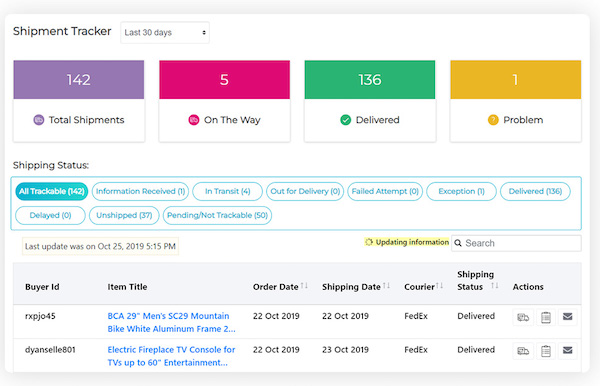Click the Actions column header
Image resolution: width=600 pixels, height=386 pixels.
coord(528,287)
